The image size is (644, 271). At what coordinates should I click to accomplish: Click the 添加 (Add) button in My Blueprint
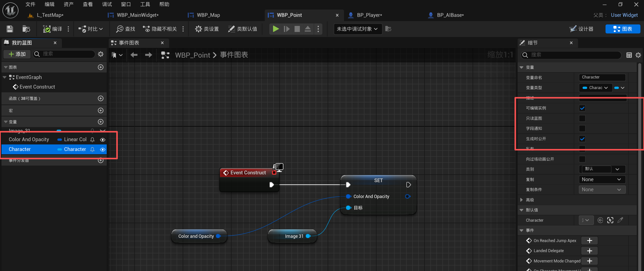(17, 54)
